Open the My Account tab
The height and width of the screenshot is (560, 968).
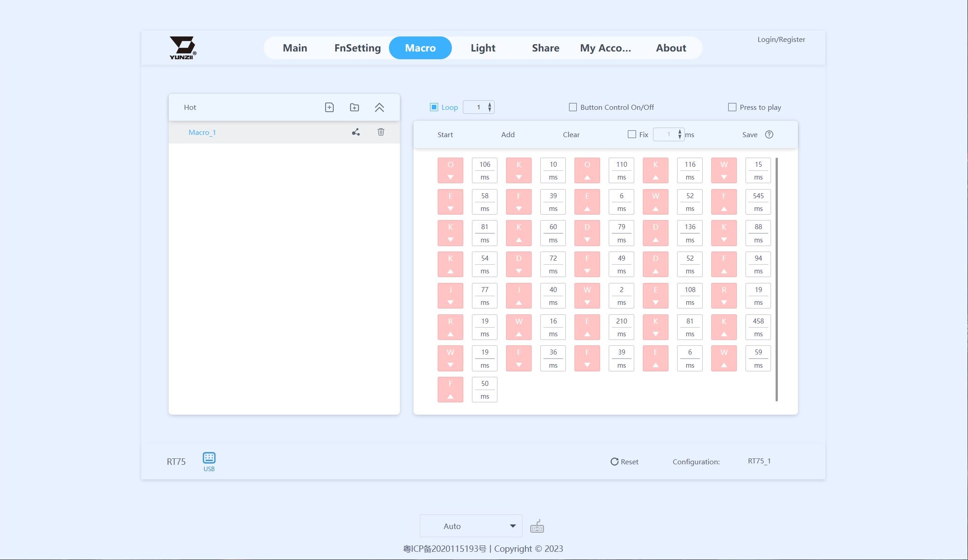pyautogui.click(x=606, y=48)
